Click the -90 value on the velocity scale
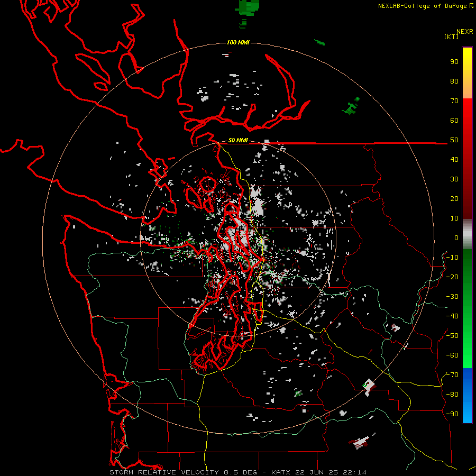The height and width of the screenshot is (476, 476). (x=452, y=414)
